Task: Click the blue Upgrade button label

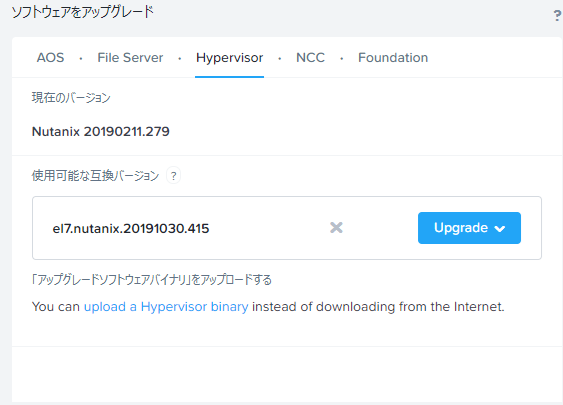Action: point(461,228)
